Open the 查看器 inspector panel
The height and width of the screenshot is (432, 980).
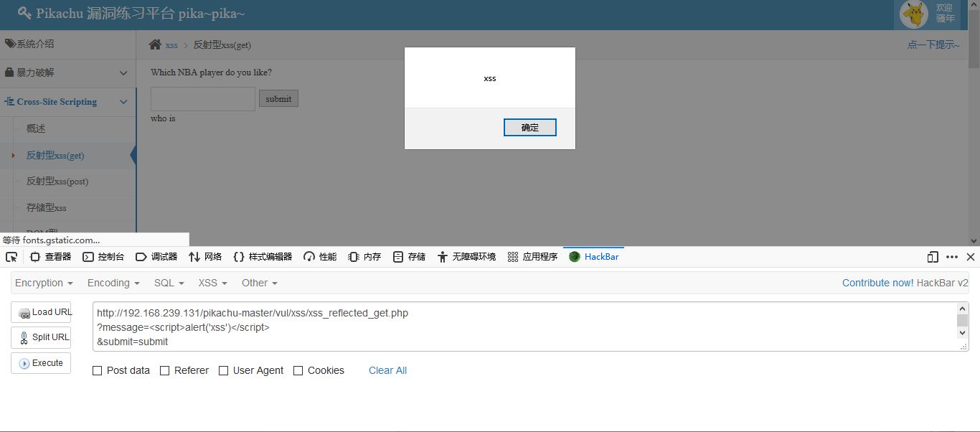[50, 257]
